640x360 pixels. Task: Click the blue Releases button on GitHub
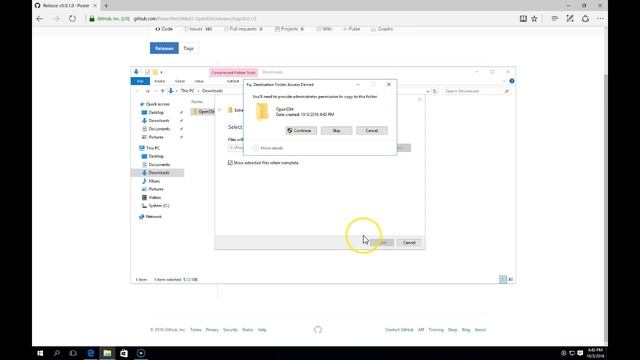click(164, 48)
